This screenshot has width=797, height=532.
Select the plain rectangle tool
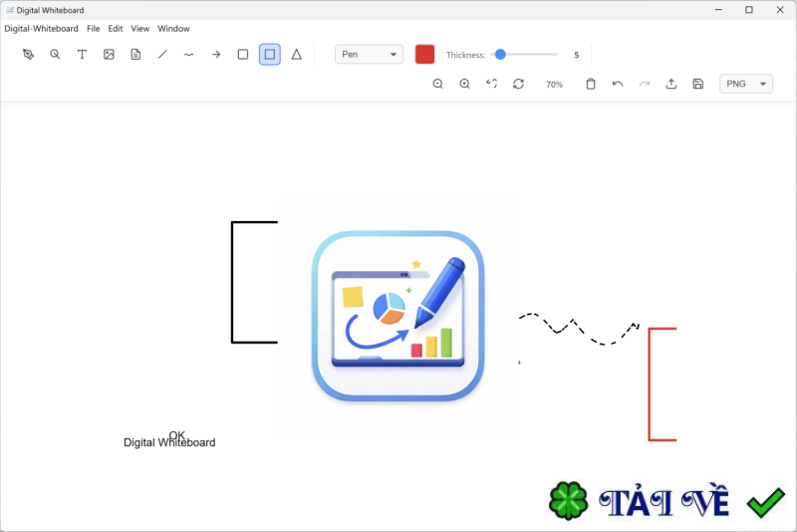[x=243, y=55]
